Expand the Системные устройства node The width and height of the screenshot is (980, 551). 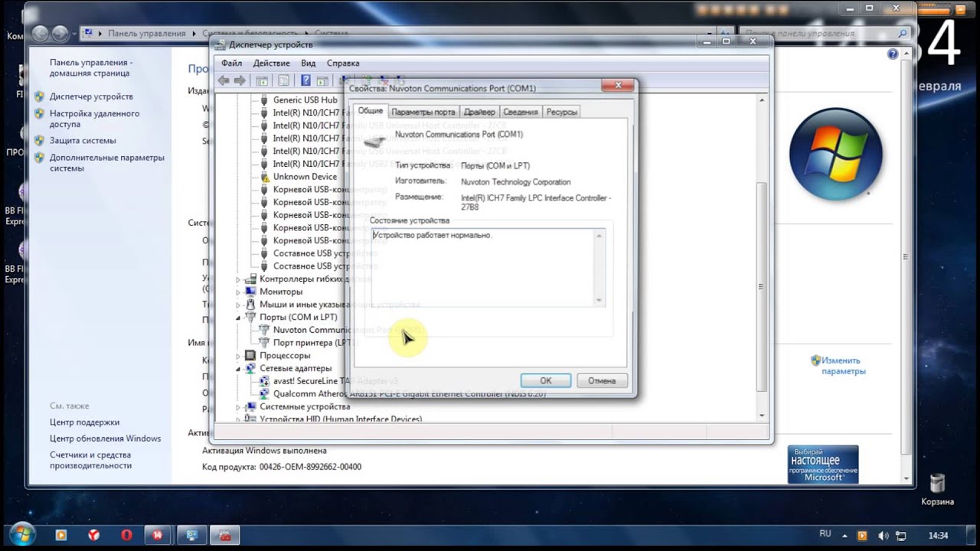(238, 407)
